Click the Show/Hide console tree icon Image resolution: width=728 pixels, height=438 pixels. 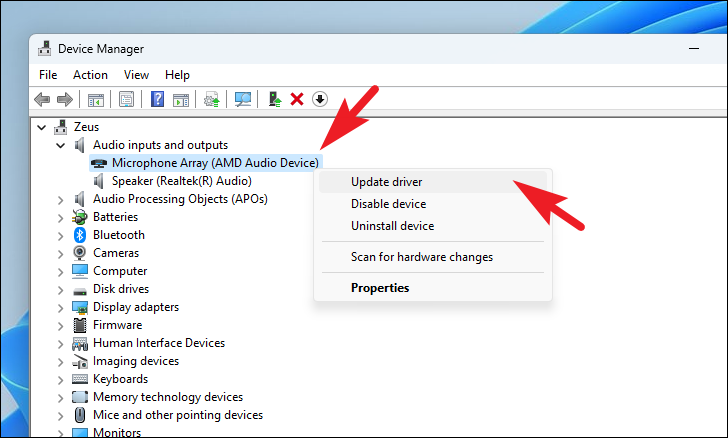96,99
